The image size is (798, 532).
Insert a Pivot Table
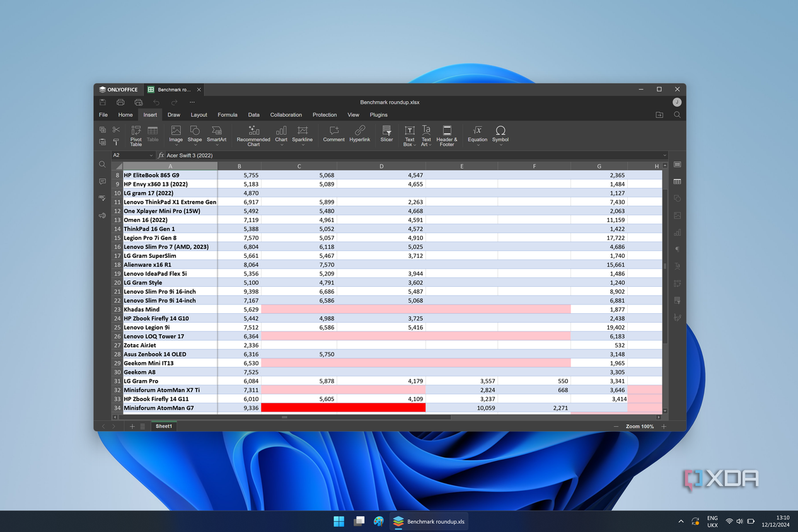click(x=136, y=136)
